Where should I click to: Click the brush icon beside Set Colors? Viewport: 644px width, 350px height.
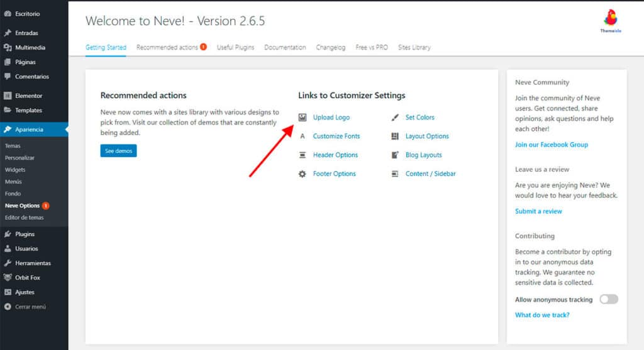(395, 118)
